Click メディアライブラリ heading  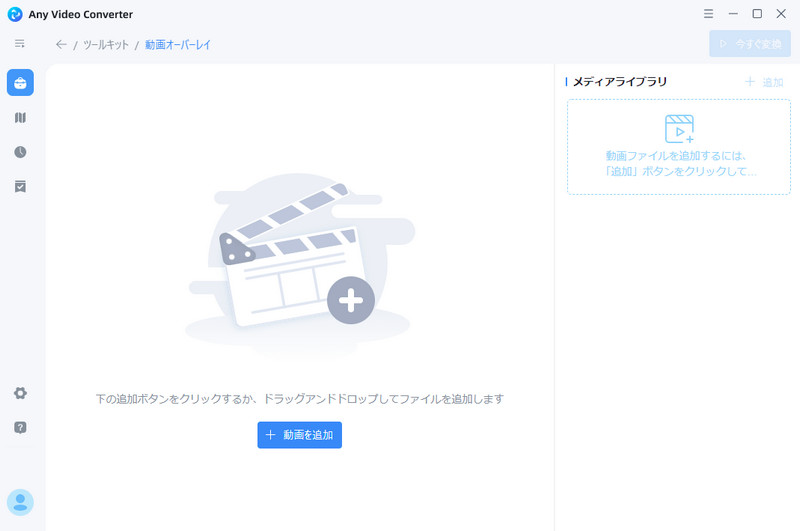click(x=620, y=82)
